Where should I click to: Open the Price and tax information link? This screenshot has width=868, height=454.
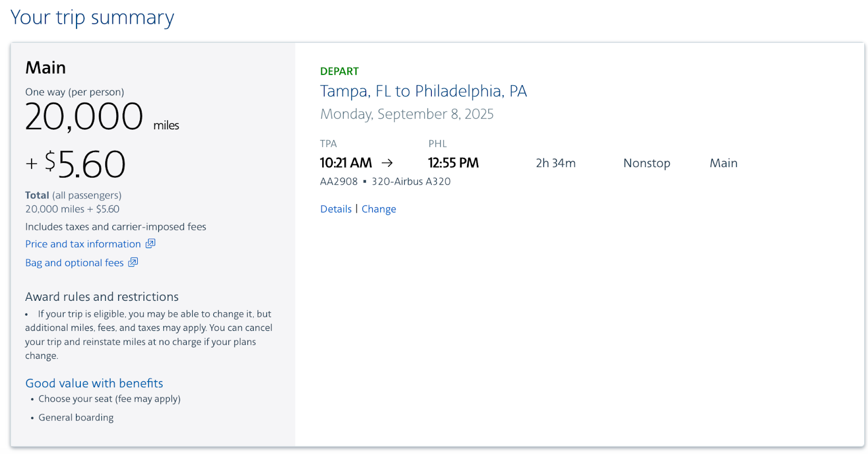pyautogui.click(x=83, y=244)
